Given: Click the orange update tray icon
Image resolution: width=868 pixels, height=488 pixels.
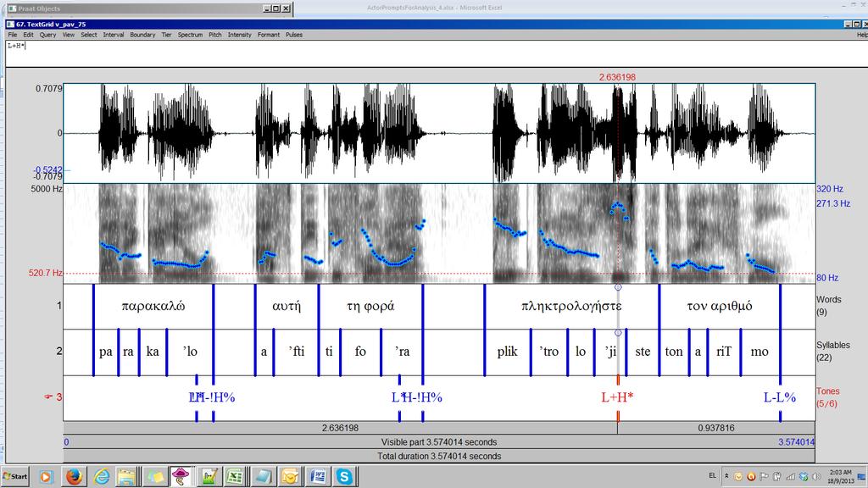Looking at the screenshot, I should click(751, 476).
